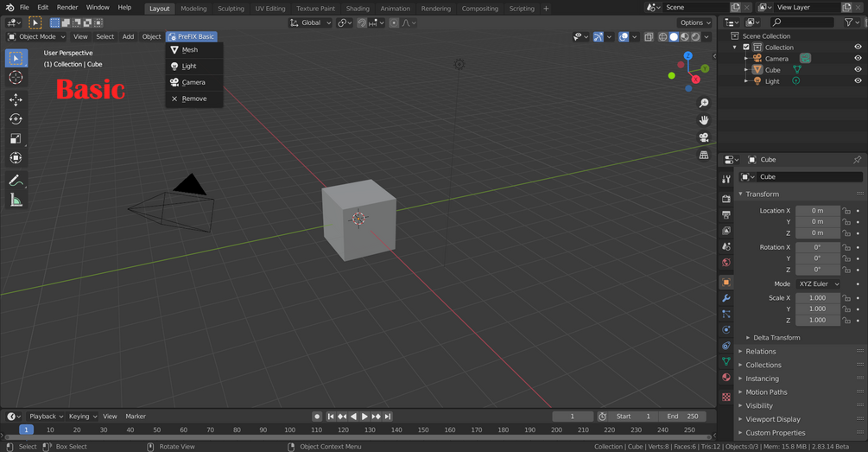Open the Render properties tab

tap(726, 198)
